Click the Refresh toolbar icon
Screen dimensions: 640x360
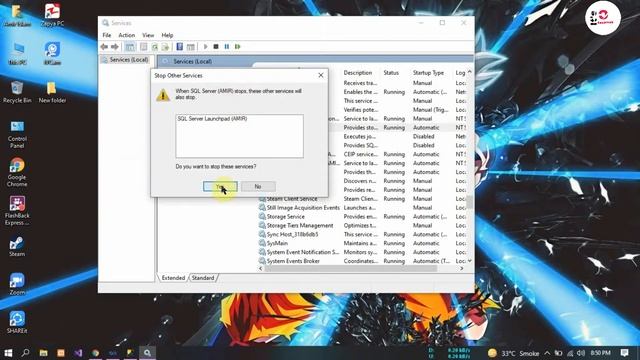[x=155, y=47]
